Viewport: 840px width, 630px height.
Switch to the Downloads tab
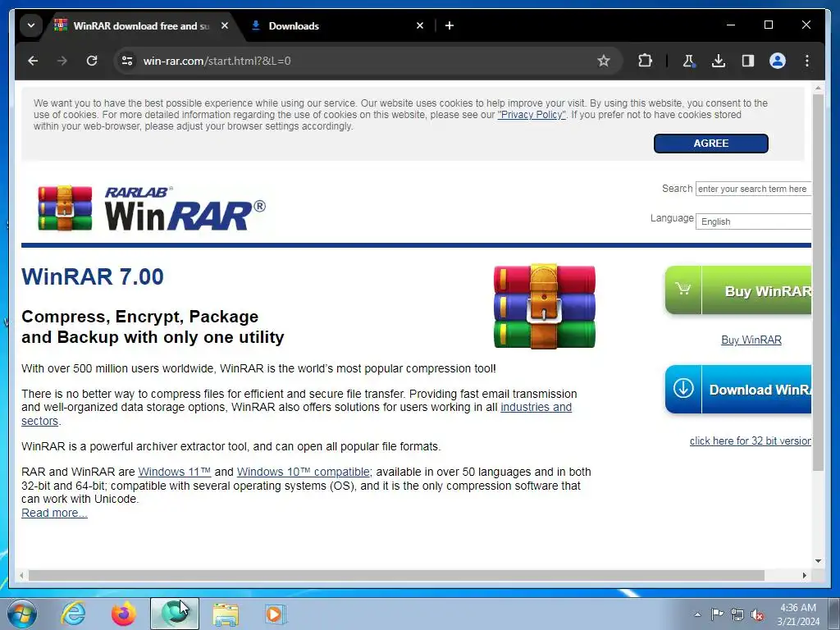pos(332,25)
